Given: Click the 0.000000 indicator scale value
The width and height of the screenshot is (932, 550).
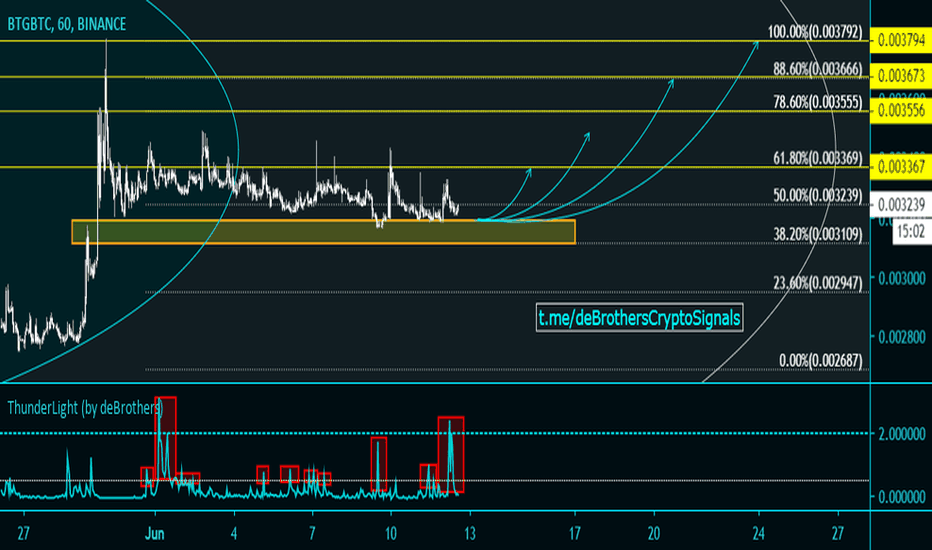Looking at the screenshot, I should tap(901, 496).
